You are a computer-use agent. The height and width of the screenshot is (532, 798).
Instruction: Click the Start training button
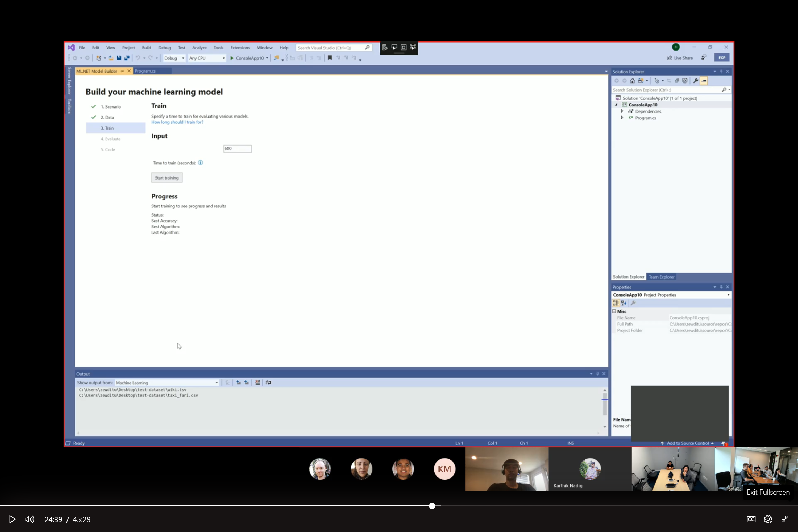(x=167, y=178)
